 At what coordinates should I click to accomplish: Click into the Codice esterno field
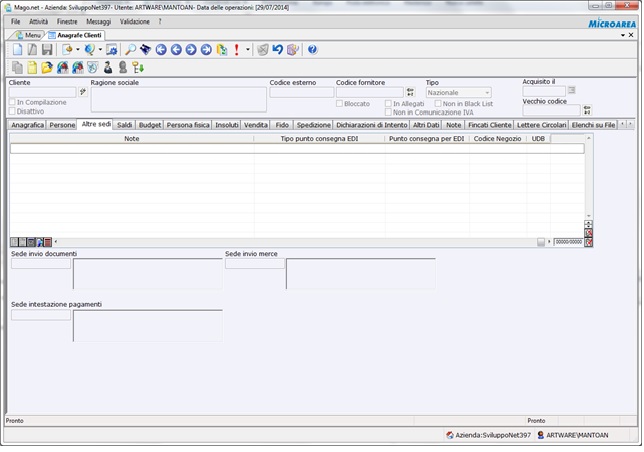coord(301,92)
